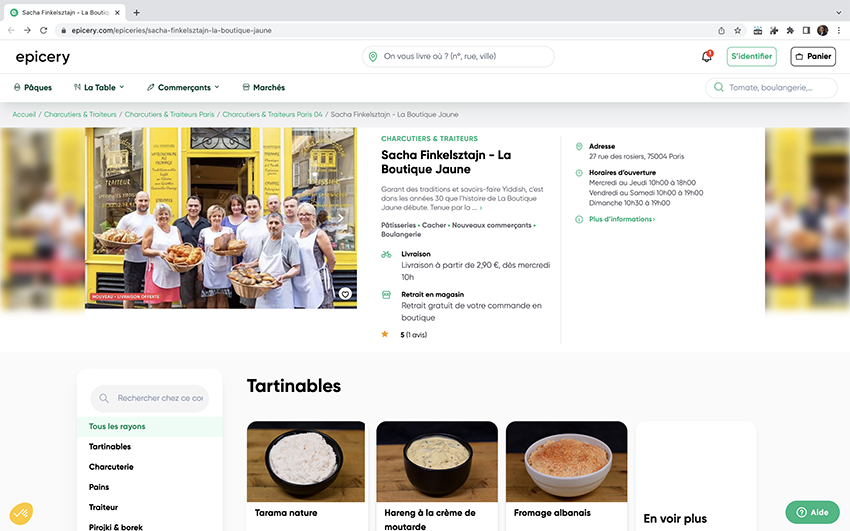Viewport: 850px width, 531px height.
Task: Bookmark this page with star icon
Action: (x=738, y=30)
